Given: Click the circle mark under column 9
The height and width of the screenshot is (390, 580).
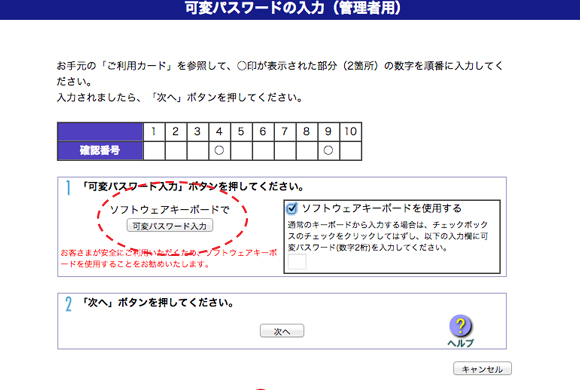Looking at the screenshot, I should (328, 150).
